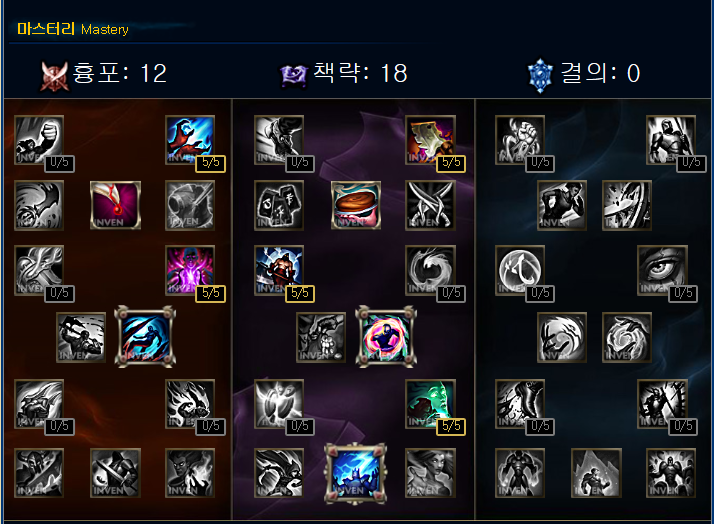Screen dimensions: 714x524
Task: Choose the crossed swords Assassin mastery icon
Action: coord(430,205)
